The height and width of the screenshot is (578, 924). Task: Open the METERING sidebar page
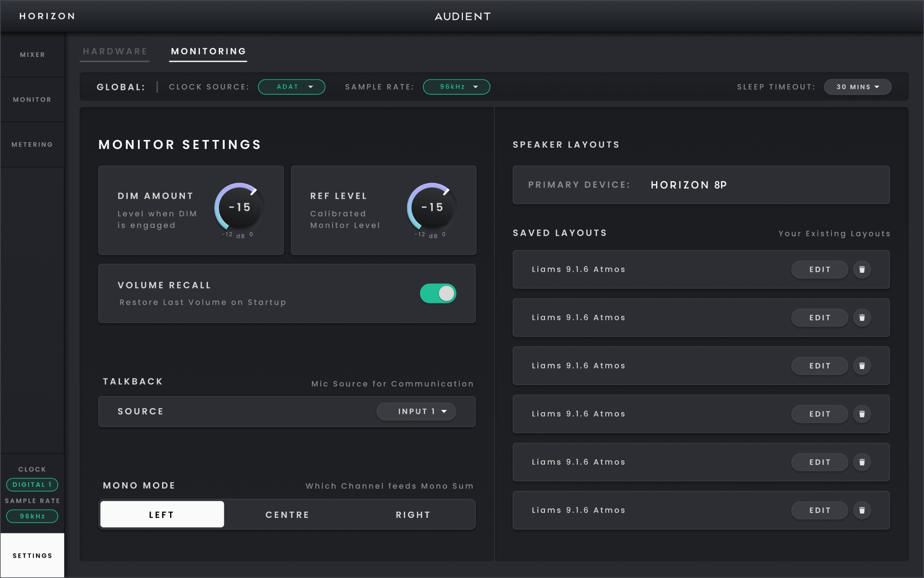32,144
